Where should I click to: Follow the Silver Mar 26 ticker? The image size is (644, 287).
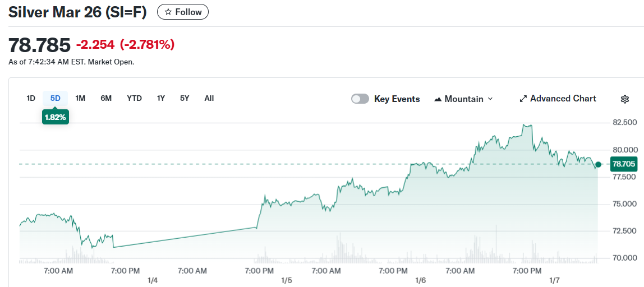tap(183, 12)
